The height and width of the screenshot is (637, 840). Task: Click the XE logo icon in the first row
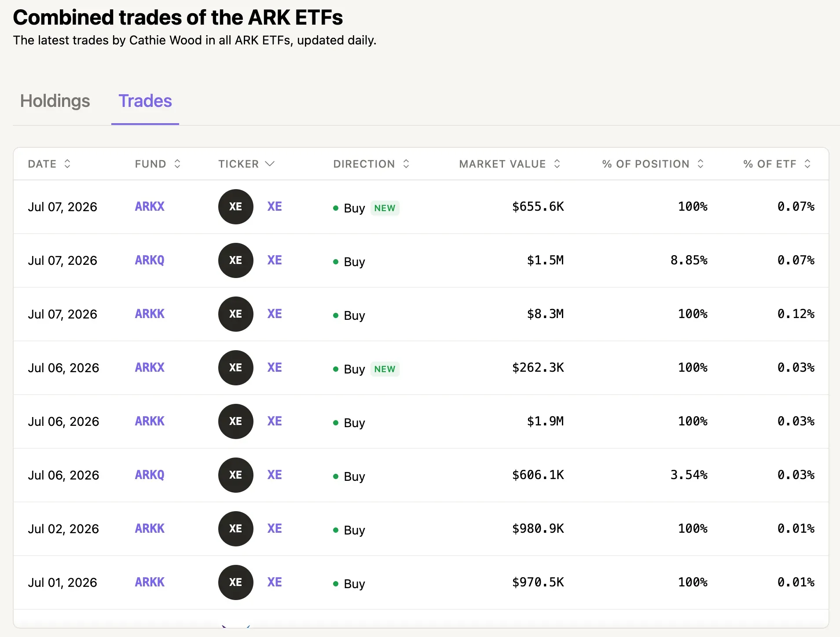pos(235,207)
